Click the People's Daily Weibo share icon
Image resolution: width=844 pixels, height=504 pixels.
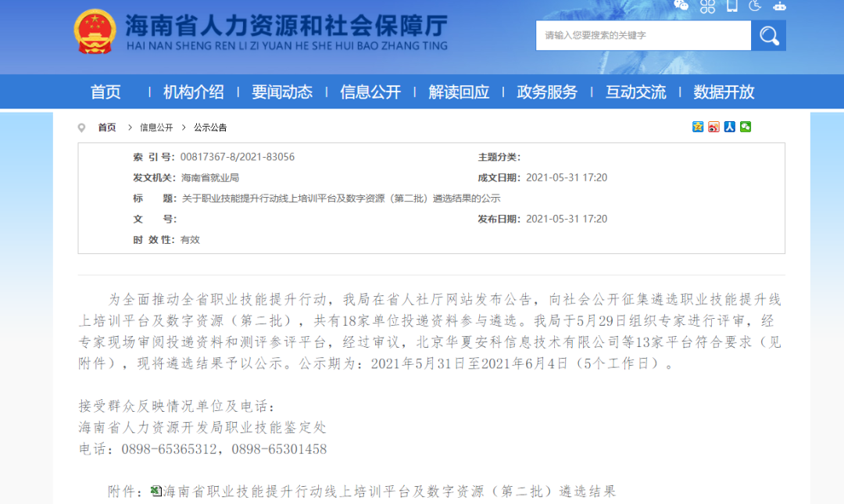729,127
